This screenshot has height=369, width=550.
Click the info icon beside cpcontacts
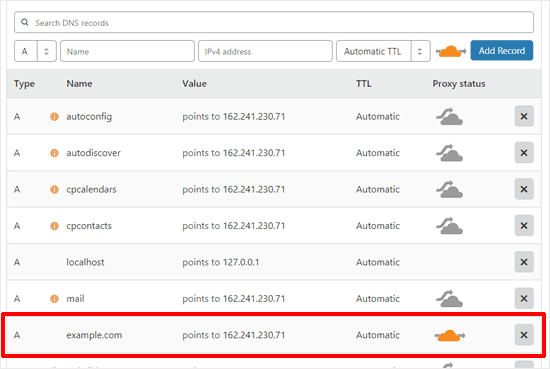(x=54, y=226)
